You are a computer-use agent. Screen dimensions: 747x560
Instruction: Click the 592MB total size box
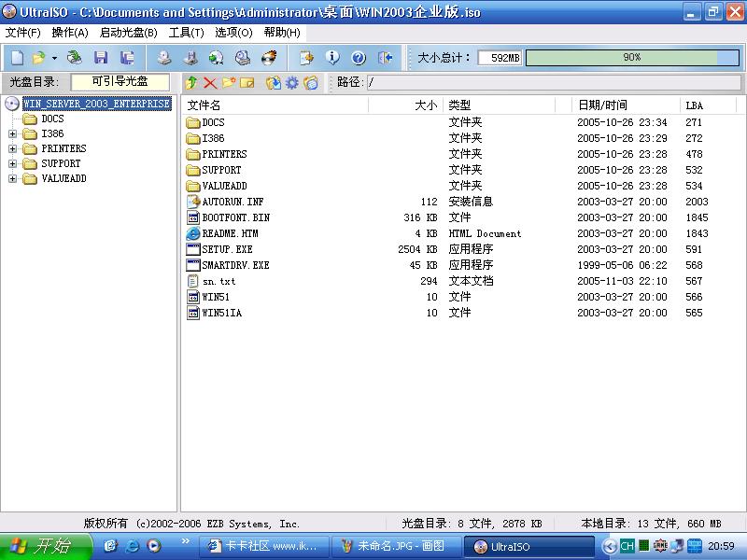(x=500, y=58)
